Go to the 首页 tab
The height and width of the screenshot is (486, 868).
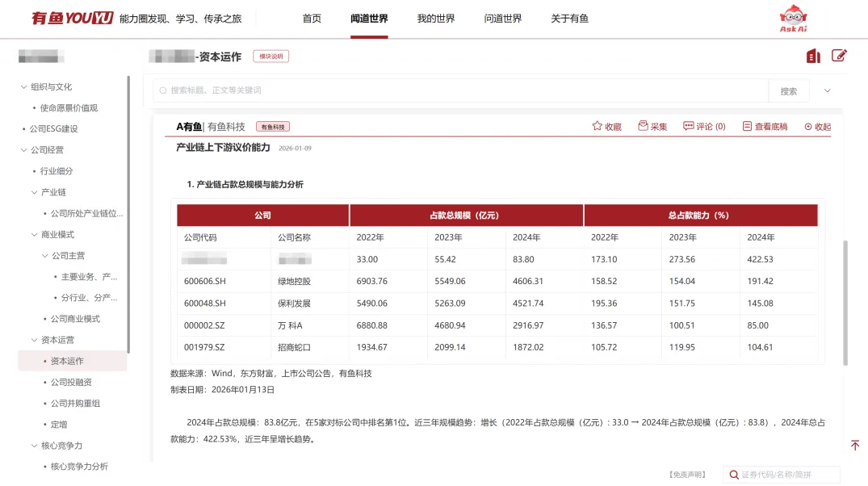coord(312,19)
